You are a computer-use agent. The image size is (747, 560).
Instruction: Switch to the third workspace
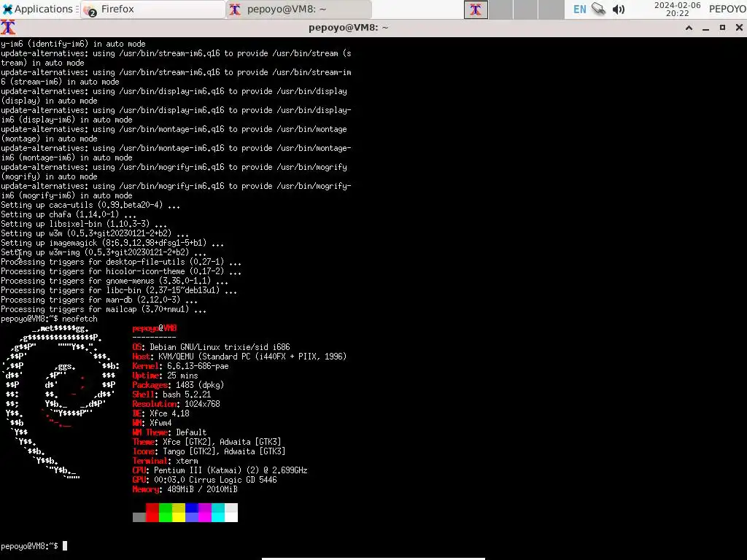tap(525, 9)
